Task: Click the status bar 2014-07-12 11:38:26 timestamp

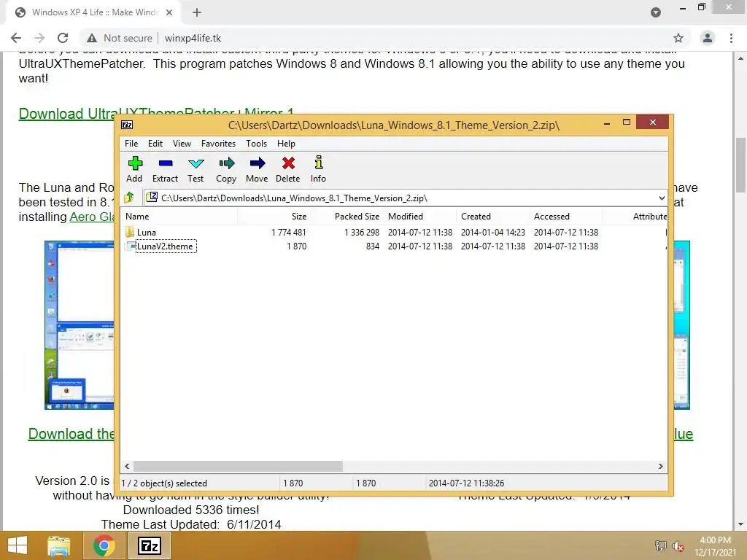Action: [x=466, y=483]
